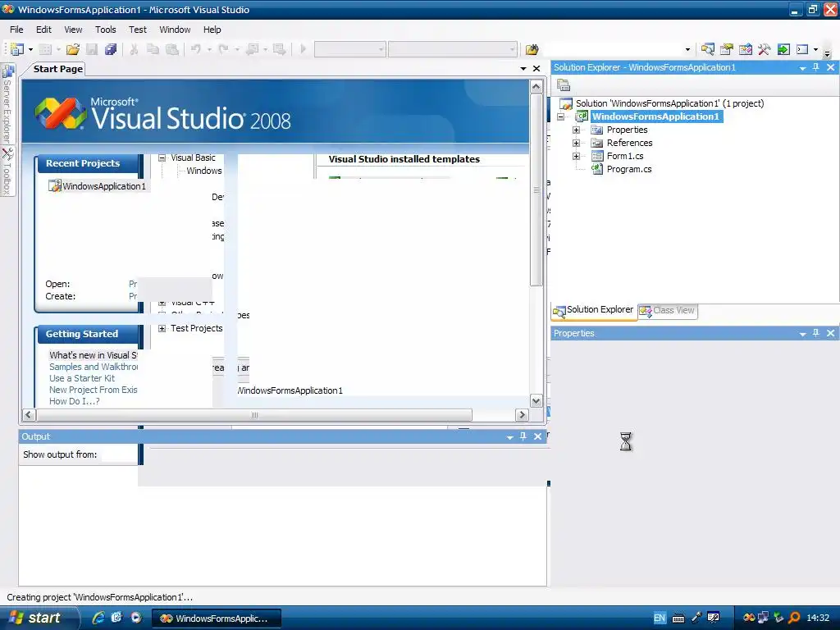Open the Toolbox toolbar icon

point(765,49)
